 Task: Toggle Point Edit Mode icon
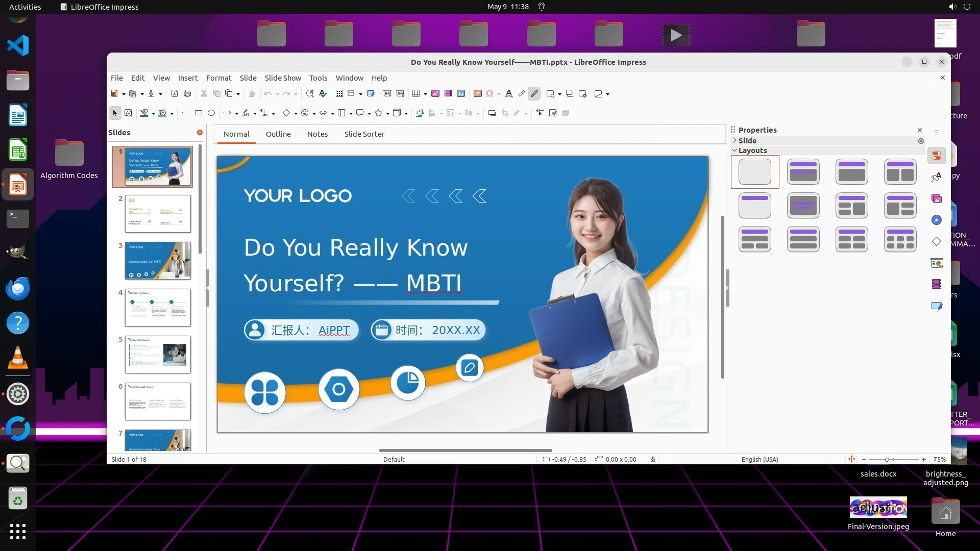click(x=540, y=113)
